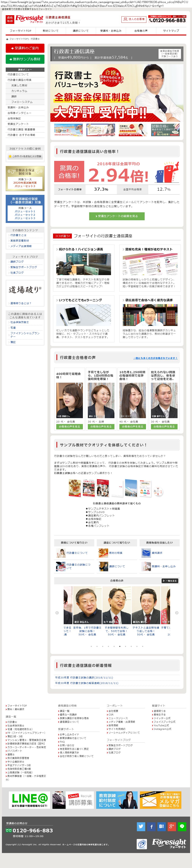Click 合格者の声を見る for 20代会社員
192x868 pixels.
tap(69, 426)
